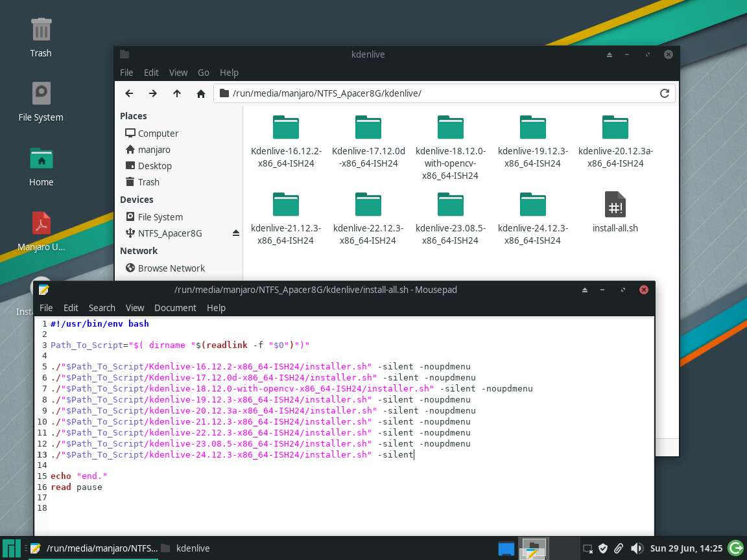Screen dimensions: 747x560
Task: Go up to parent folder
Action: point(177,93)
